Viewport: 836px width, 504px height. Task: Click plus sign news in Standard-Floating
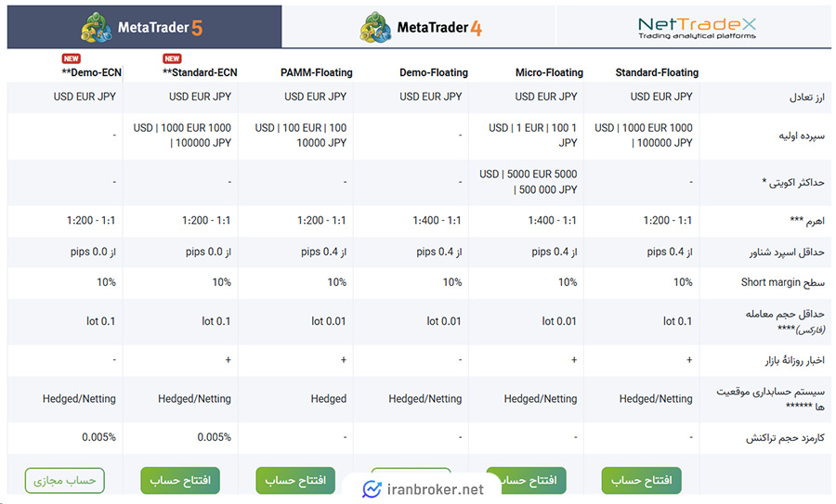pos(689,360)
